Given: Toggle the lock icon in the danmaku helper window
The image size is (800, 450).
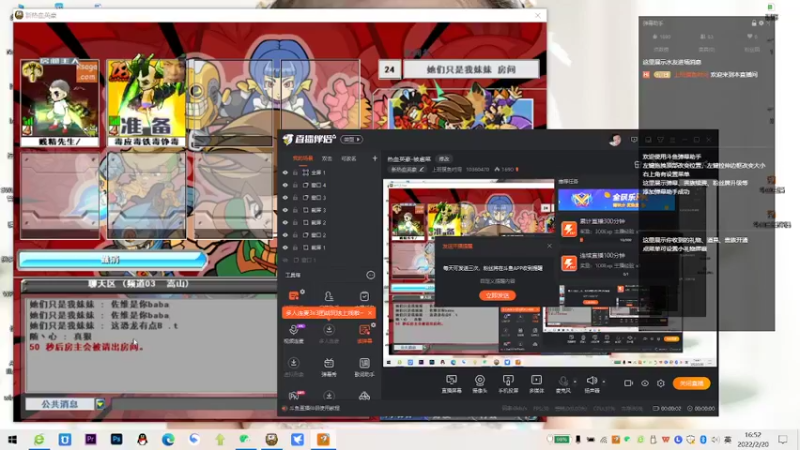Looking at the screenshot, I should coord(754,23).
